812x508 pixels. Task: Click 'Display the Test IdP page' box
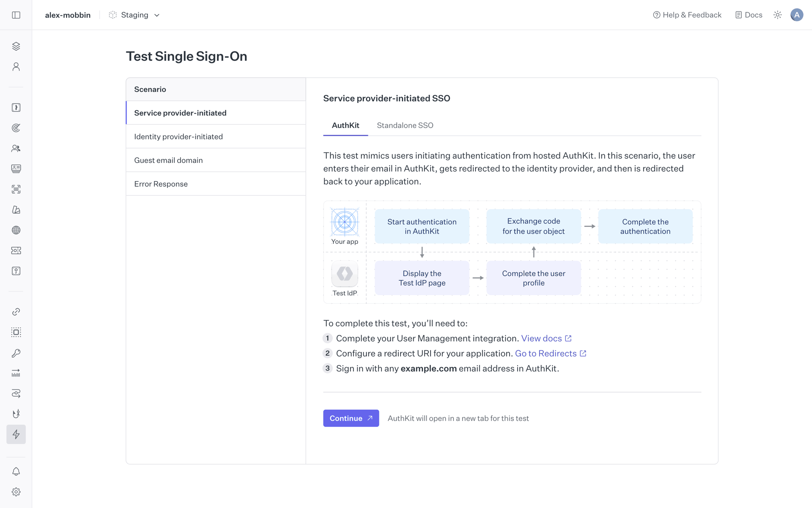pos(422,278)
